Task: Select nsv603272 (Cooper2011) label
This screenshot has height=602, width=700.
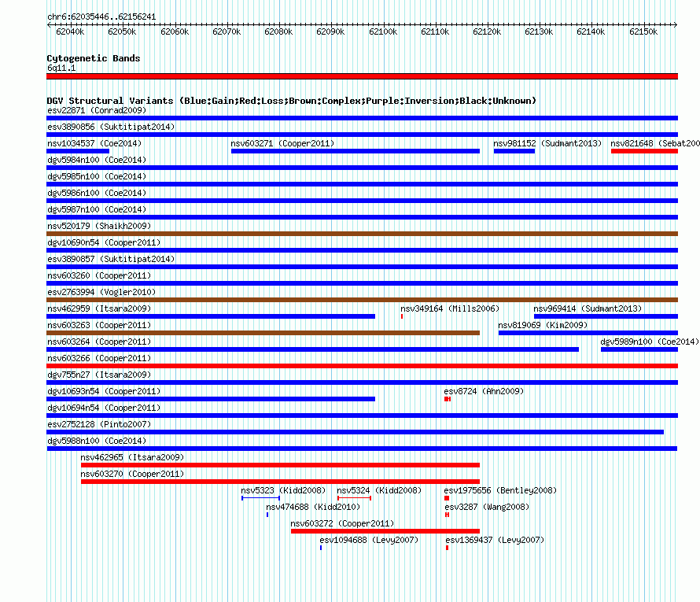Action: (x=342, y=523)
